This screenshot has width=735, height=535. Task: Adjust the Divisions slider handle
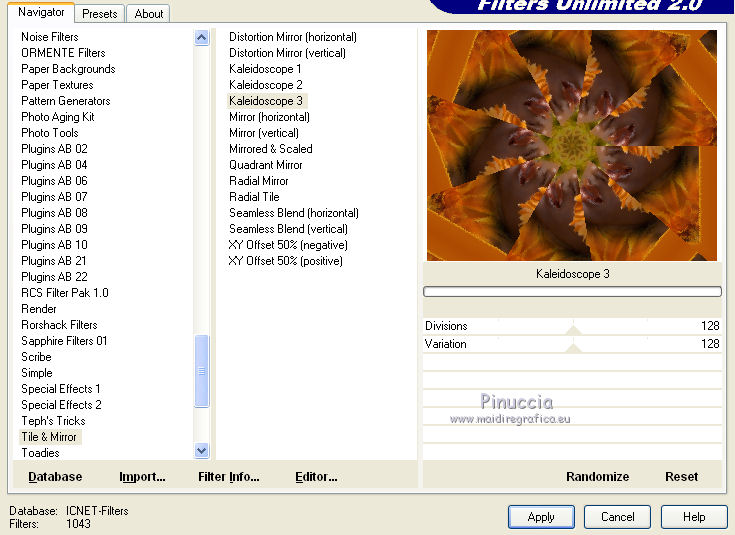pos(573,330)
